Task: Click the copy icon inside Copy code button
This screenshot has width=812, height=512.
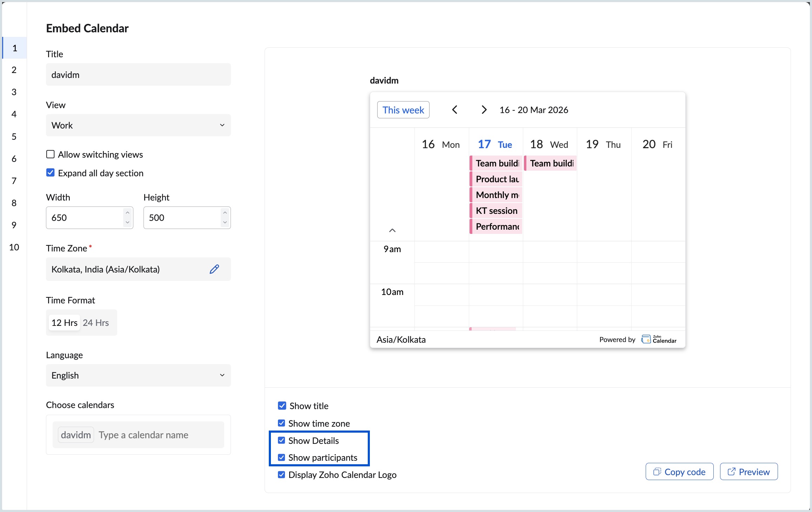Action: pos(658,471)
